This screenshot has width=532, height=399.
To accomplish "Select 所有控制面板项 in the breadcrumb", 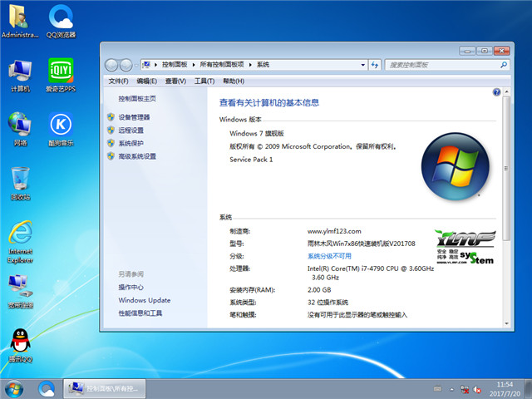I will [222, 65].
